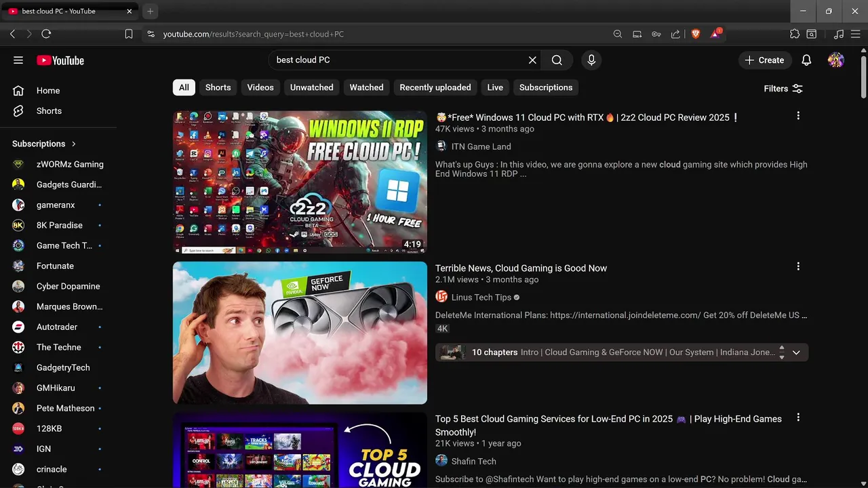Select the Subscriptions filter chip
The width and height of the screenshot is (868, 488).
pos(546,87)
